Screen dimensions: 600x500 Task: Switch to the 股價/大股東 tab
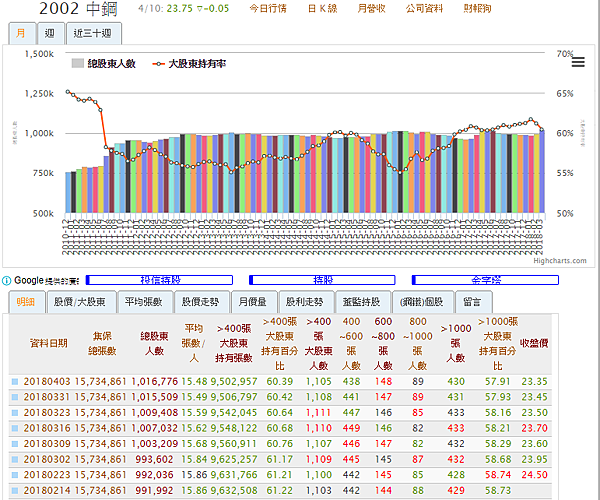[80, 302]
